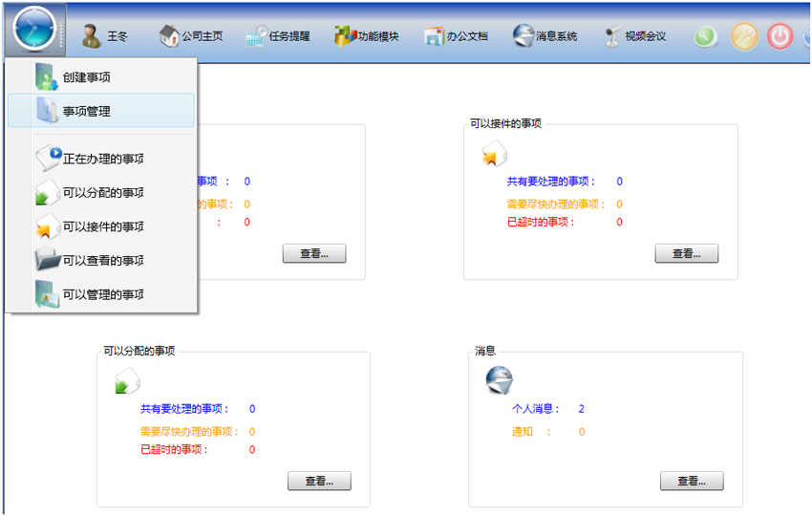Click green arrow icon beside 可以分配的事项 in menu
The height and width of the screenshot is (516, 812).
pos(47,193)
